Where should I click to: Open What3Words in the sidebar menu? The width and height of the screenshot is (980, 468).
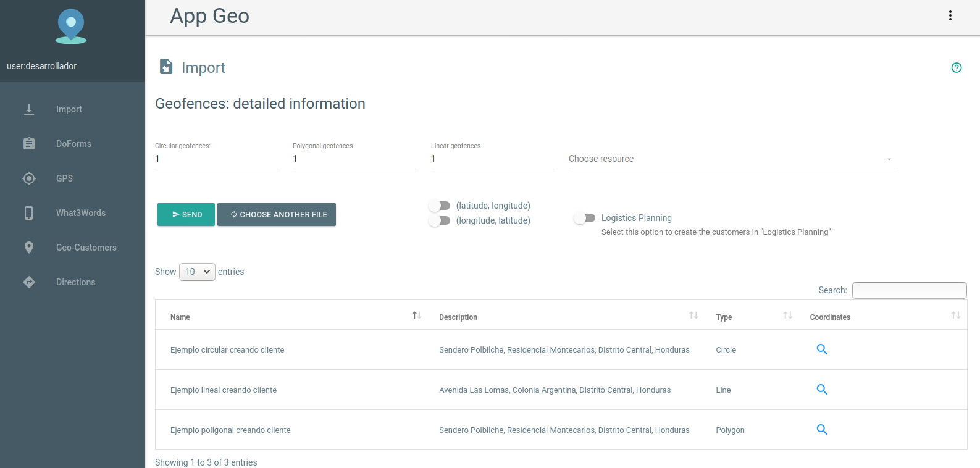click(72, 213)
